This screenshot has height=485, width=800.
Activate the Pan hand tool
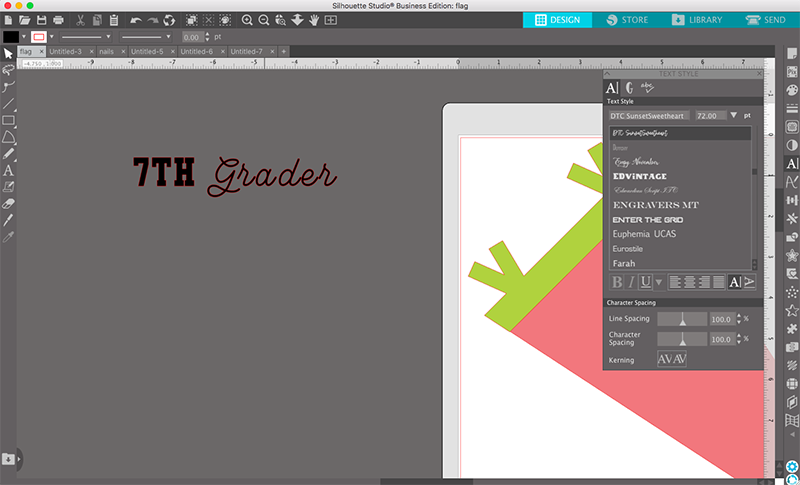314,20
